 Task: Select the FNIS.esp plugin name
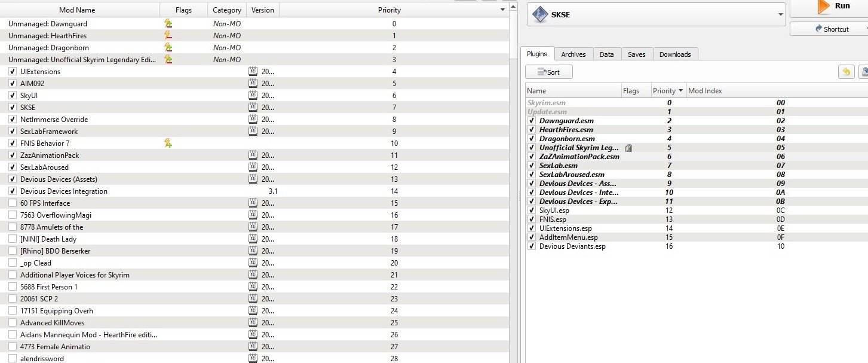click(553, 219)
